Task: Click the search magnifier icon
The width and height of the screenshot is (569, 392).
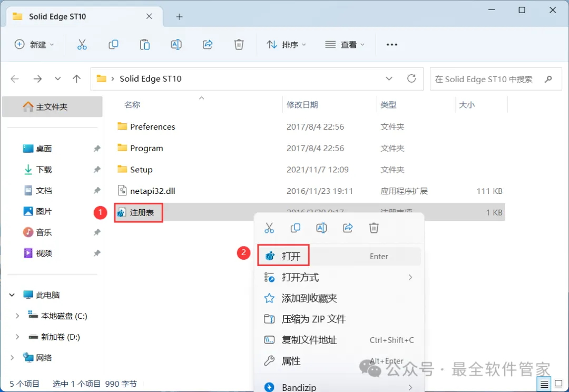Action: pos(548,79)
